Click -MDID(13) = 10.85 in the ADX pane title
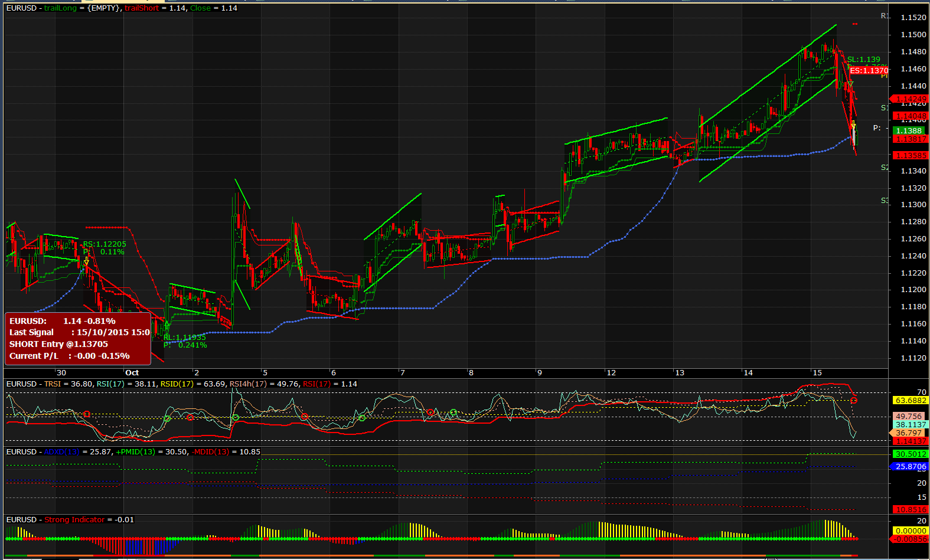930x560 pixels. pos(226,452)
